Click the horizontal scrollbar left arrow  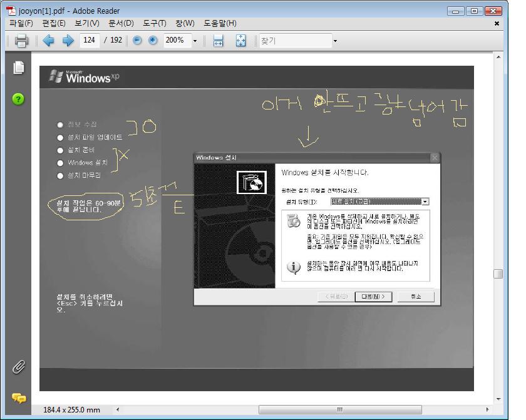pos(118,409)
